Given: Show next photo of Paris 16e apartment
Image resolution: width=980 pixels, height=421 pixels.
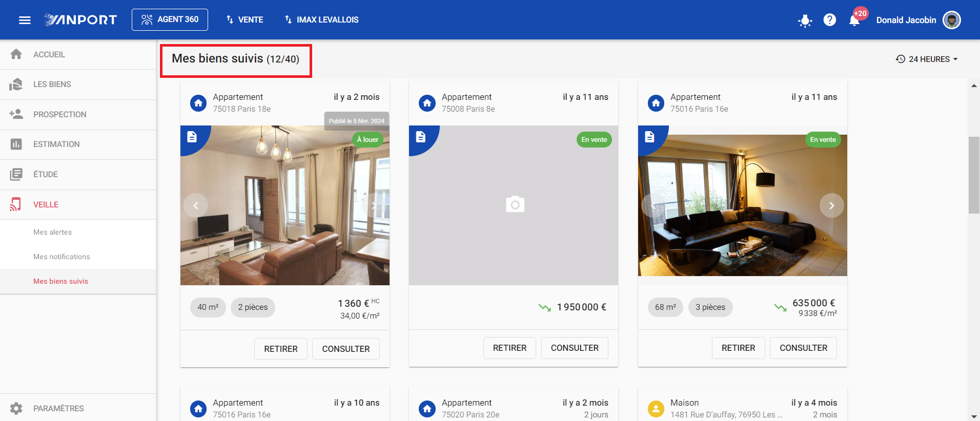Looking at the screenshot, I should pos(831,205).
